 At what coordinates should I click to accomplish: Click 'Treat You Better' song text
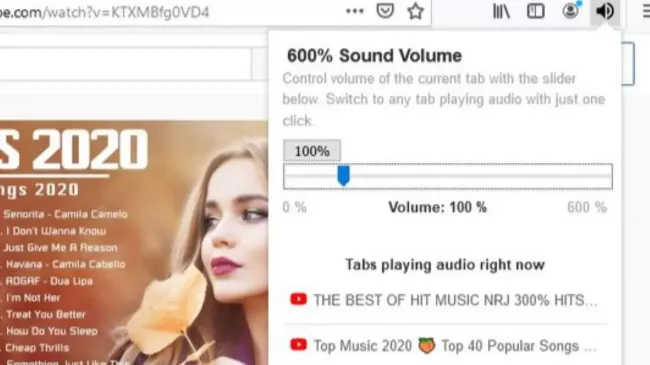coord(46,314)
